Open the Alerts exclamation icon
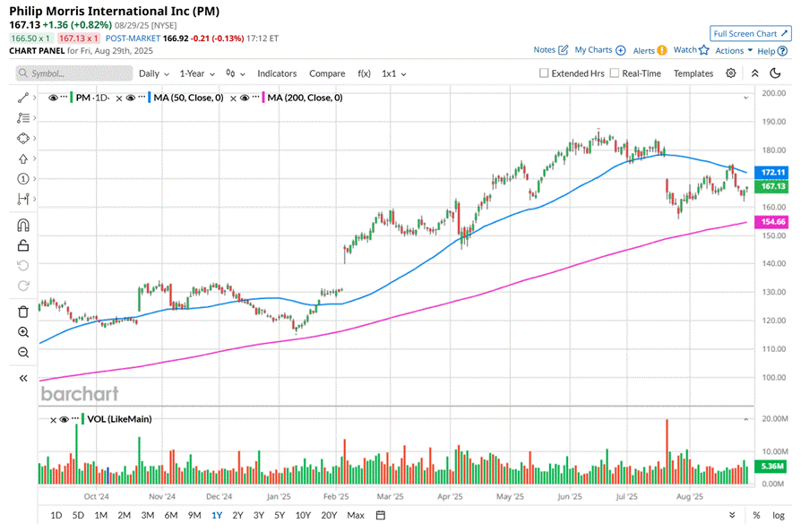The height and width of the screenshot is (532, 809). click(662, 50)
